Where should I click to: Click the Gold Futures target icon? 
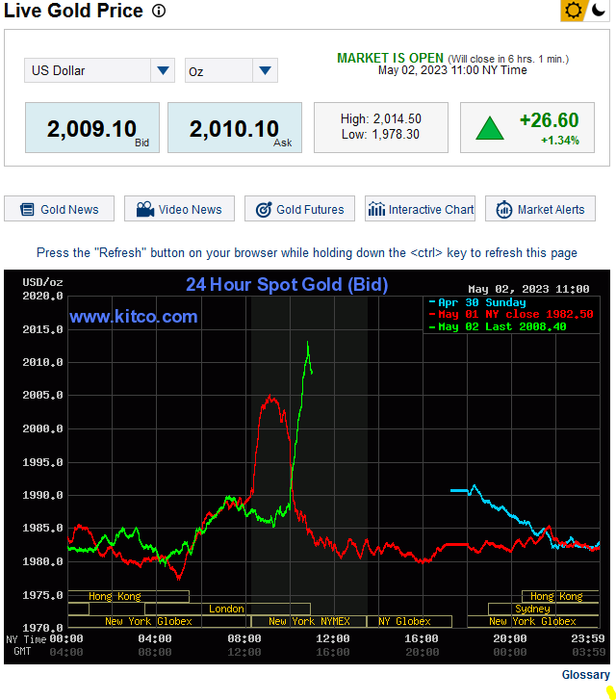pyautogui.click(x=264, y=209)
